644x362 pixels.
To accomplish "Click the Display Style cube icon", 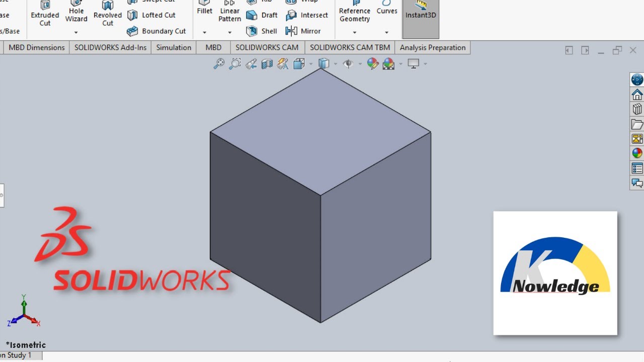I will coord(324,64).
